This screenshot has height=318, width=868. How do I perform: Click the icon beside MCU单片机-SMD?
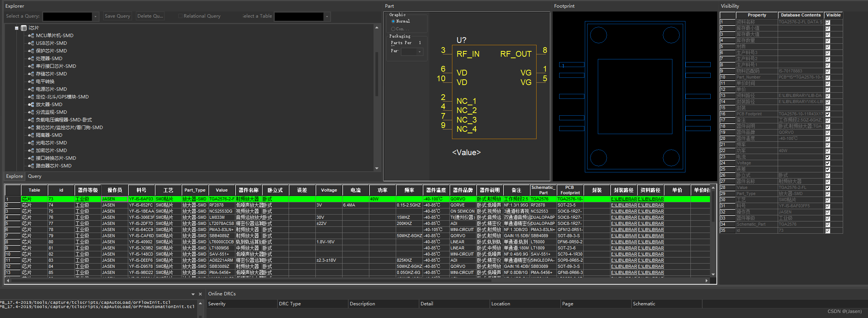[x=31, y=36]
